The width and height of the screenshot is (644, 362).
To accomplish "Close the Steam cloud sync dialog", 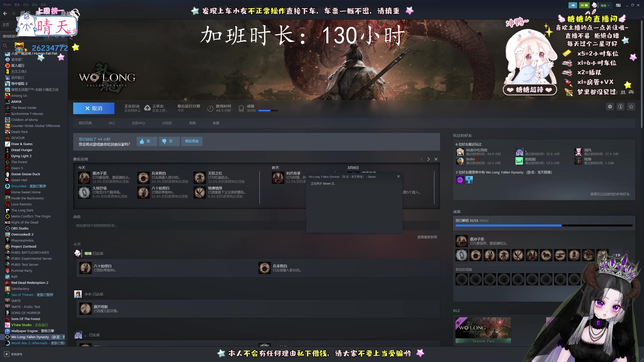I will [x=398, y=176].
